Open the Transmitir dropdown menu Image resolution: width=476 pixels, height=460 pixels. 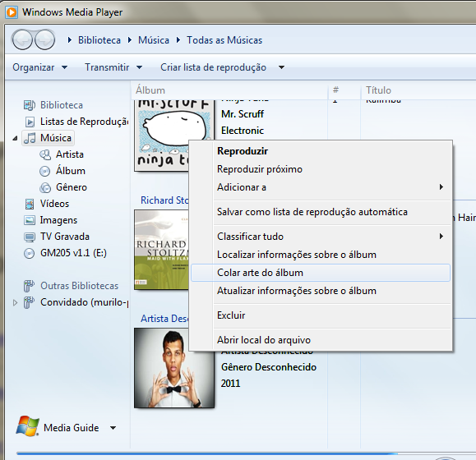(113, 67)
